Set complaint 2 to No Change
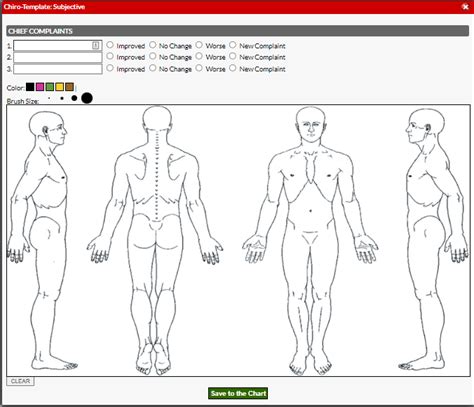 [153, 56]
